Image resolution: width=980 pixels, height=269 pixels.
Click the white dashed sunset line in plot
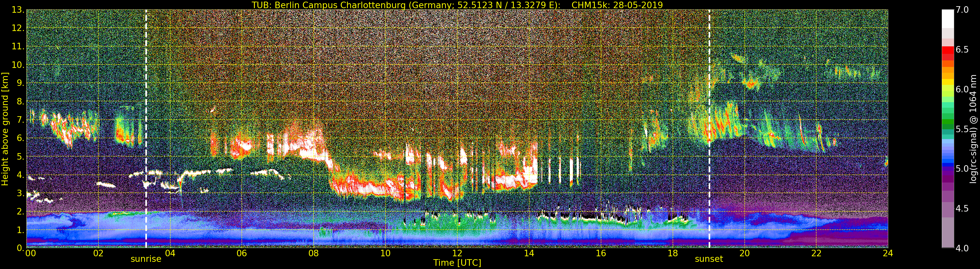click(x=709, y=129)
